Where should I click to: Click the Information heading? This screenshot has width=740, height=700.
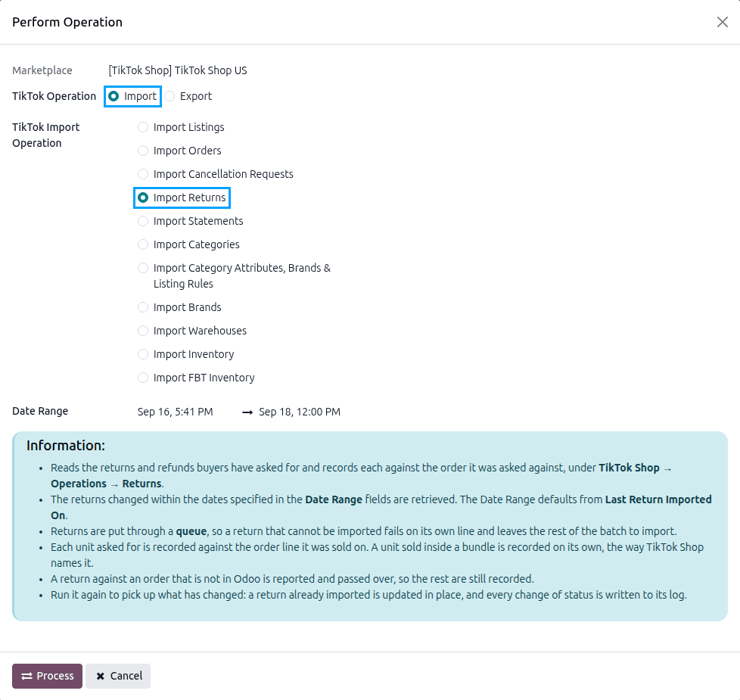coord(66,446)
